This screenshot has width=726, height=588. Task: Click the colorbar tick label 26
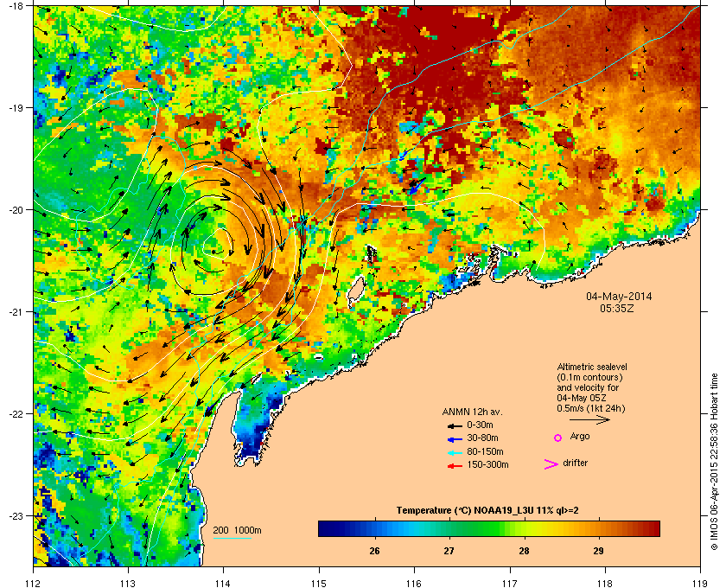[x=374, y=551]
